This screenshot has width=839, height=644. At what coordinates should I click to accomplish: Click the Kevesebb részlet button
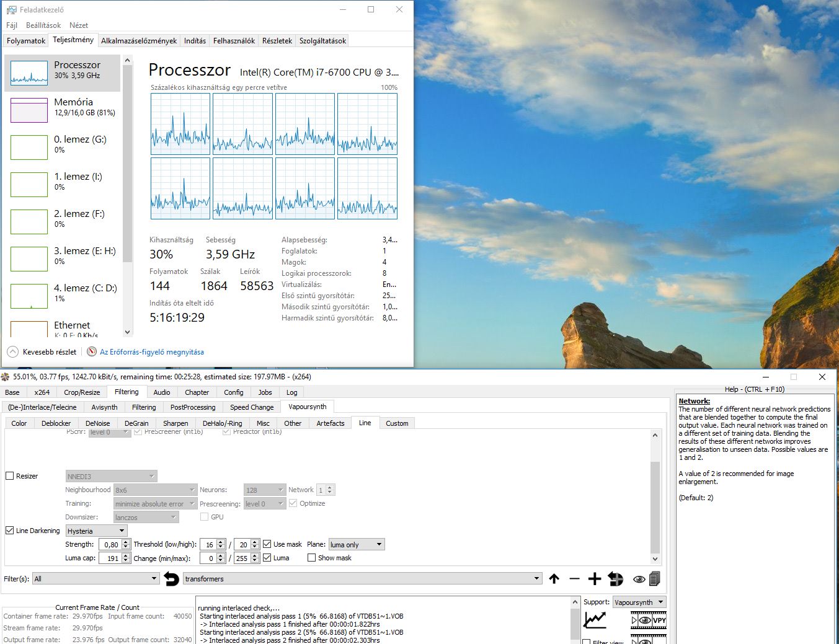42,352
